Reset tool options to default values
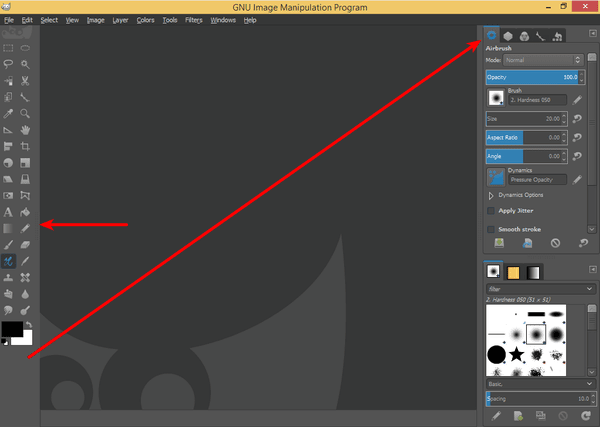Viewport: 600px width, 427px height. click(583, 243)
